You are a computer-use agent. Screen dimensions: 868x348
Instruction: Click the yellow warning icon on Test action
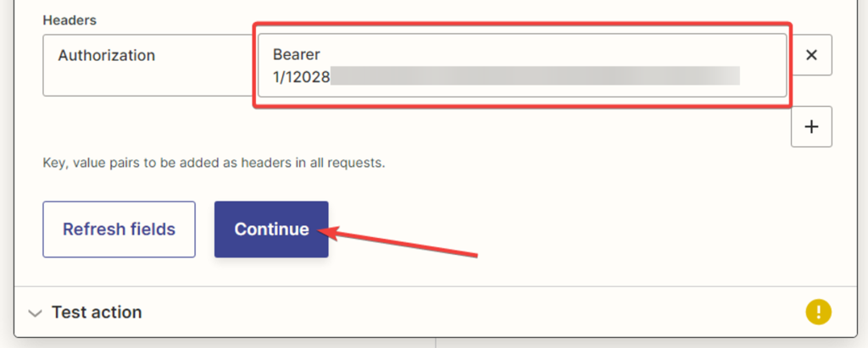tap(818, 312)
